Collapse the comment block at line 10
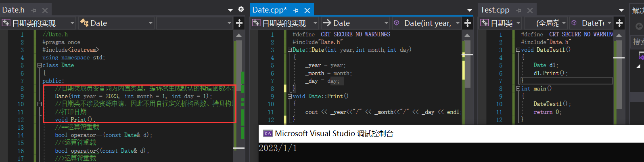 point(40,104)
